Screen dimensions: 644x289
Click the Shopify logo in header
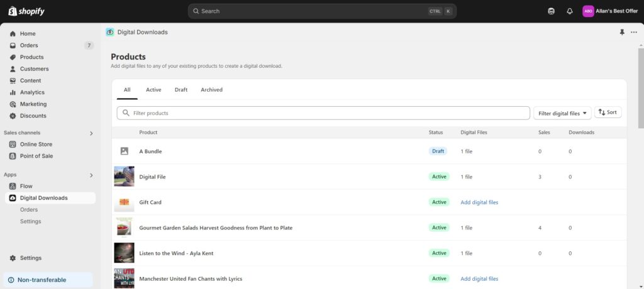click(x=26, y=11)
